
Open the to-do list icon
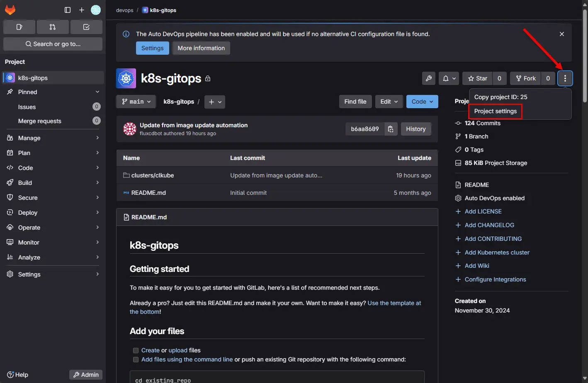[86, 27]
